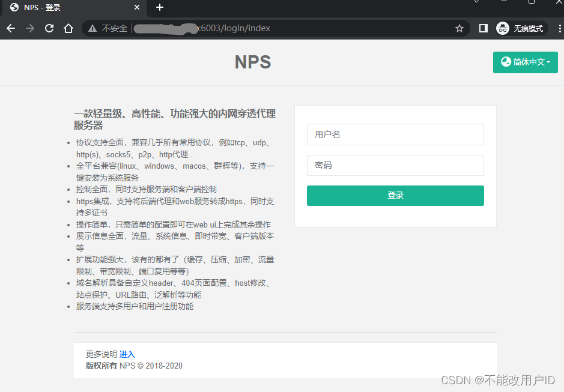Screen dimensions: 564x392
Task: Open the 进入 more-info link
Action: point(127,354)
